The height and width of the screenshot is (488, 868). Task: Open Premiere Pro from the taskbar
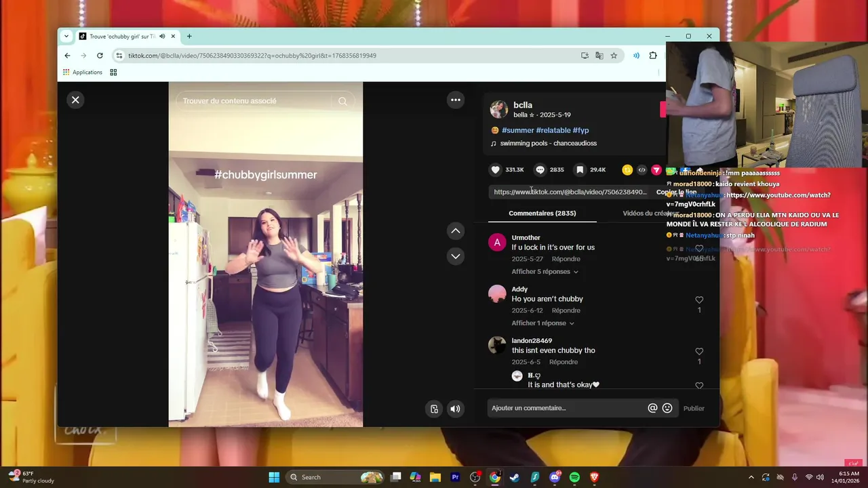pyautogui.click(x=455, y=477)
